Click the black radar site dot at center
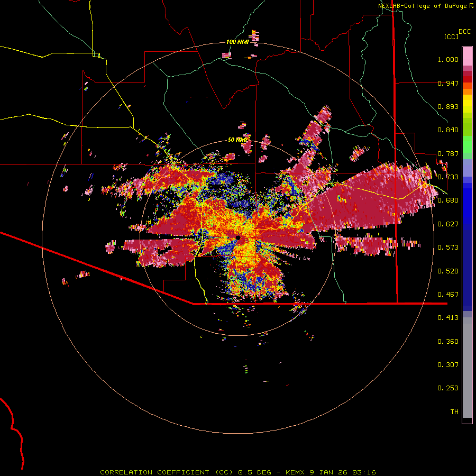This screenshot has height=476, width=476. (238, 237)
